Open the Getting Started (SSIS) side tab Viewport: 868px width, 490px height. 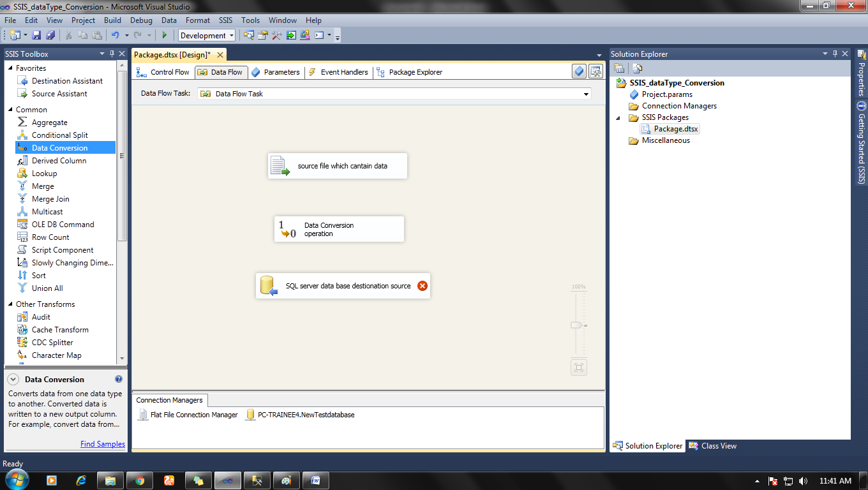coord(861,142)
